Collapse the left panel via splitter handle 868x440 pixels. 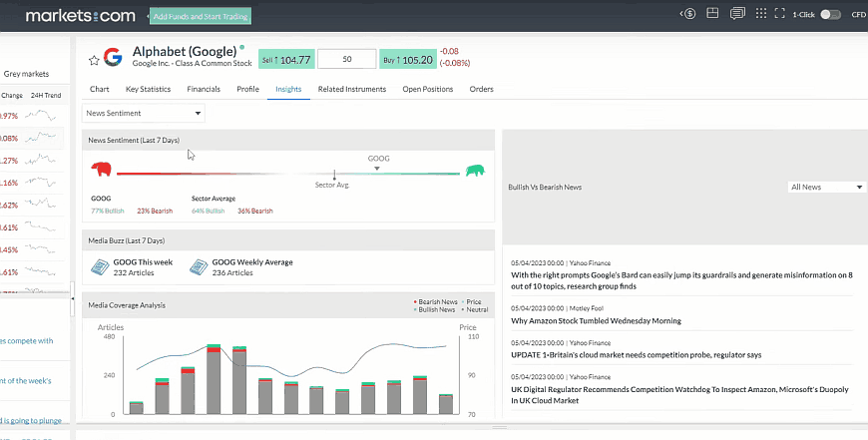pyautogui.click(x=73, y=296)
